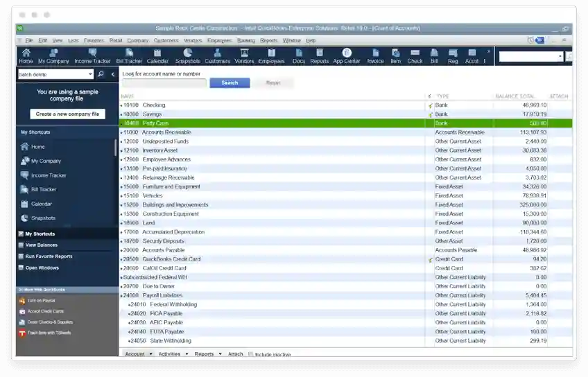Screen dimensions: 588x377
Task: Click the Balance Total column header
Action: click(x=515, y=96)
